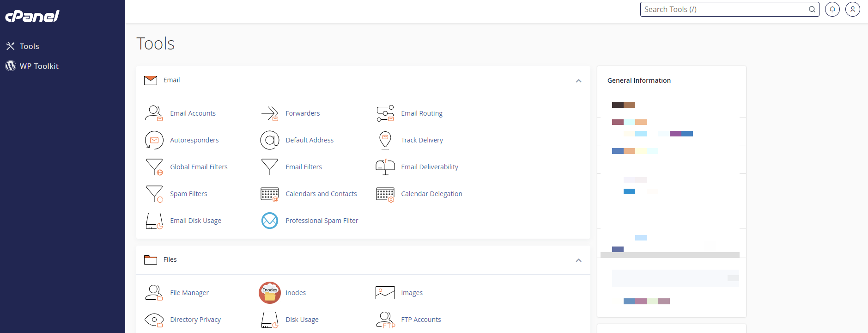
Task: Open the Email Accounts link
Action: [193, 113]
